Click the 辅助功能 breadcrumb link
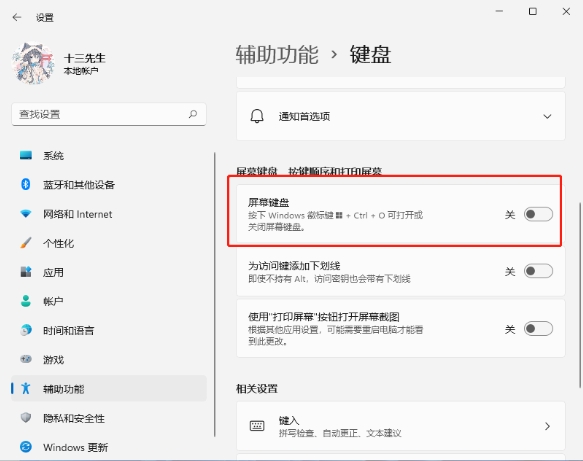Viewport: 583px width, 461px height. tap(277, 55)
